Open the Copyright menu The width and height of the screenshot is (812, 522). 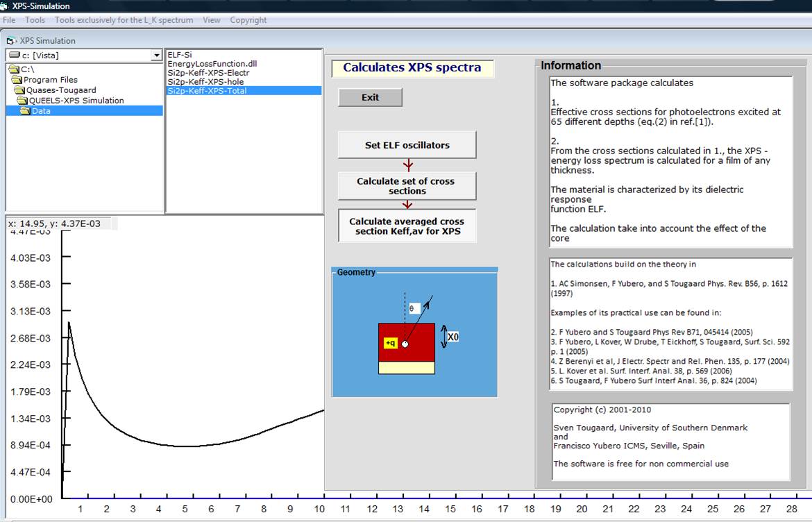coord(248,20)
